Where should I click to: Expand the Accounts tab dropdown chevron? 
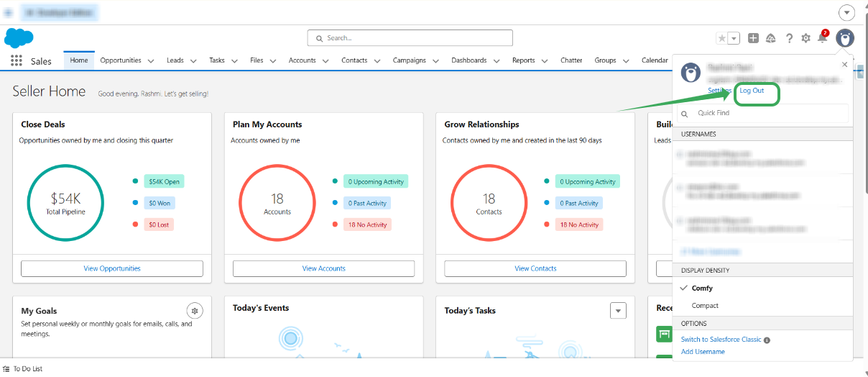point(325,61)
